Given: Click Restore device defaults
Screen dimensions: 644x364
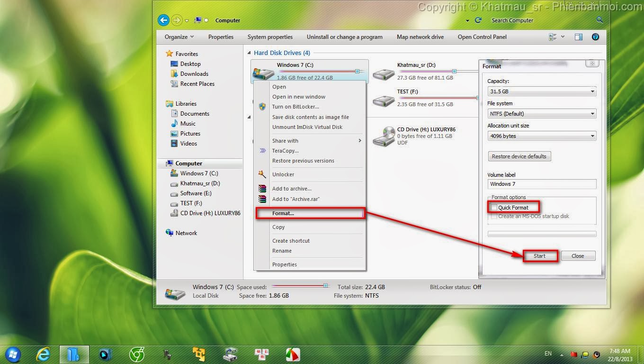Looking at the screenshot, I should point(519,156).
